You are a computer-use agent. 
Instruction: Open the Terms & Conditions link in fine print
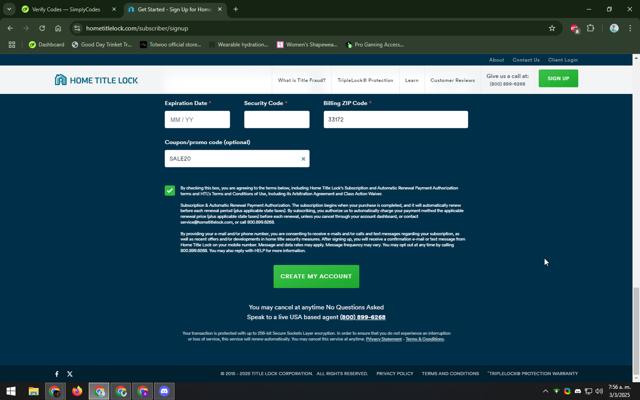tap(424, 339)
